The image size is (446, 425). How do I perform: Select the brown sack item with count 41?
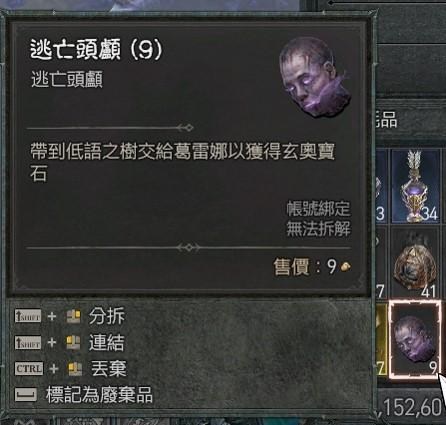tap(415, 263)
